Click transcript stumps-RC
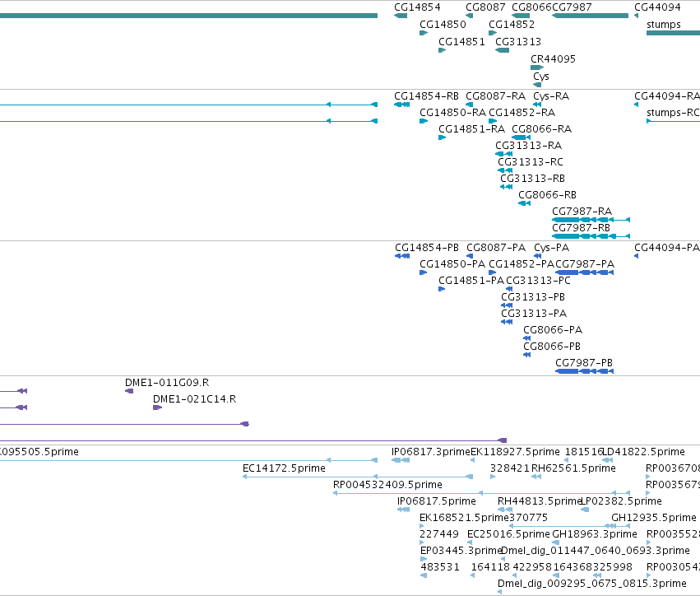The image size is (700, 596). tap(673, 121)
